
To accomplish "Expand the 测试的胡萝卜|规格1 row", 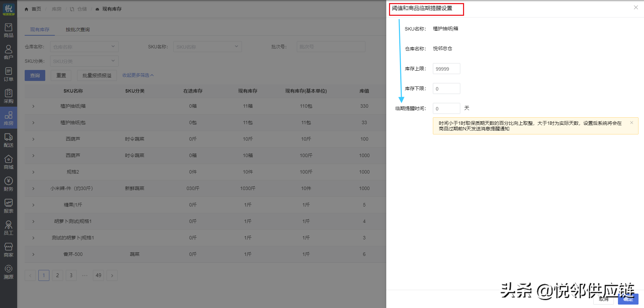I will pos(33,238).
